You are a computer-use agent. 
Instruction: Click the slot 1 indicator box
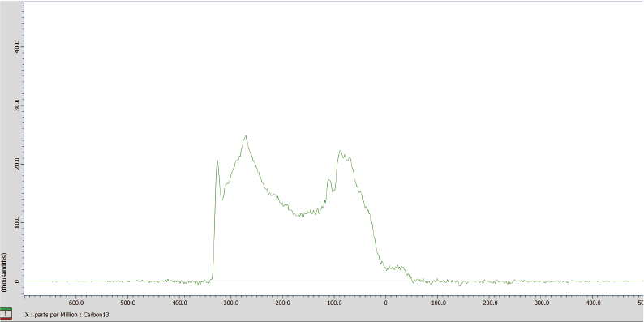(6, 314)
